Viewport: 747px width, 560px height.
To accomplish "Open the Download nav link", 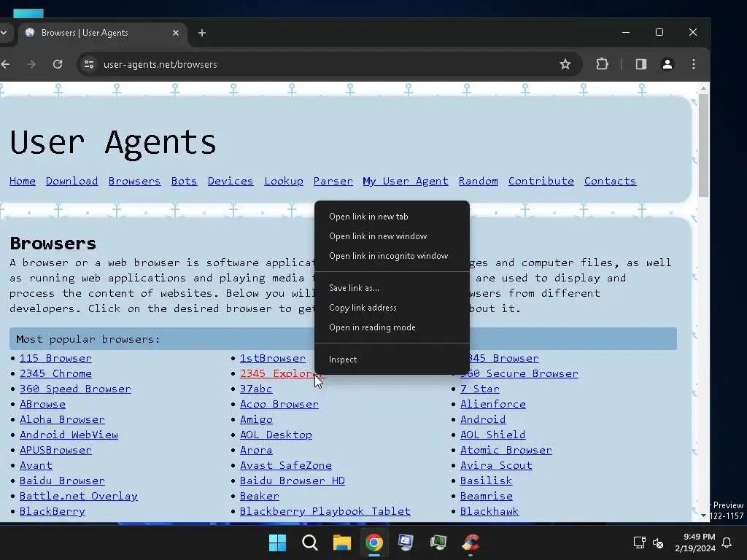I will pos(72,181).
